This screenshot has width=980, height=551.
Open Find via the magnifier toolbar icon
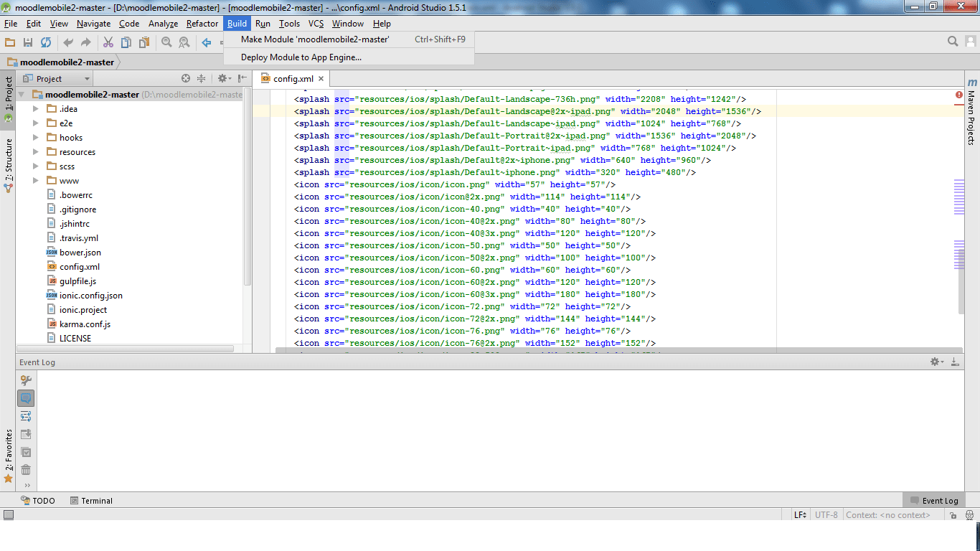coord(166,42)
